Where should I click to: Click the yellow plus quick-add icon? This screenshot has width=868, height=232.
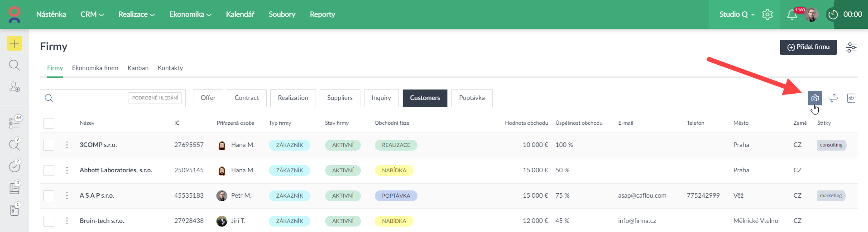point(14,43)
